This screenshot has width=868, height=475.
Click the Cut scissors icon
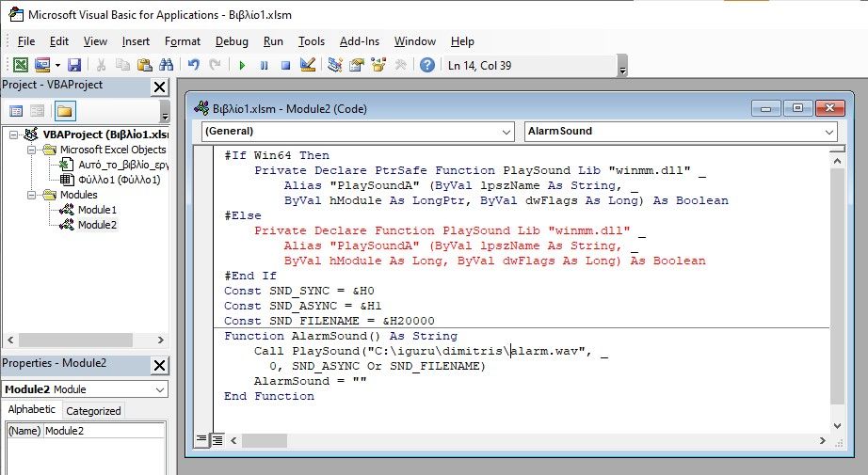click(101, 65)
